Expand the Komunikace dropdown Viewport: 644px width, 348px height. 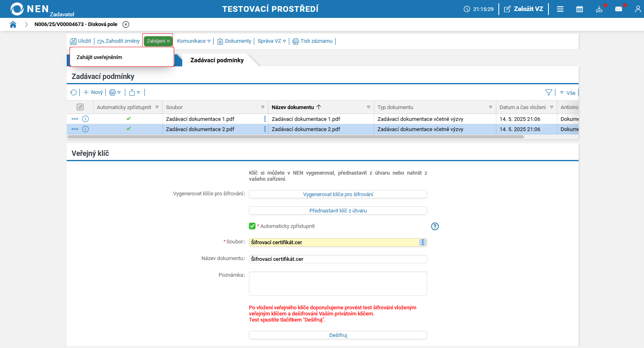[194, 41]
